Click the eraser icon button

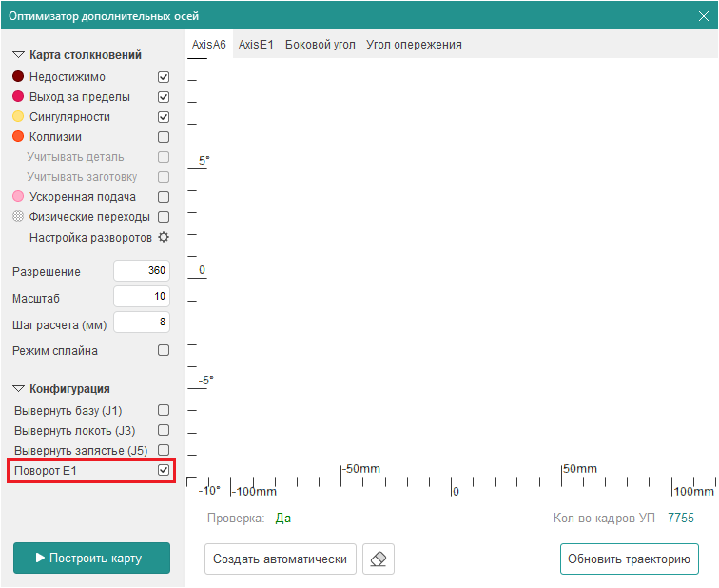[x=379, y=559]
